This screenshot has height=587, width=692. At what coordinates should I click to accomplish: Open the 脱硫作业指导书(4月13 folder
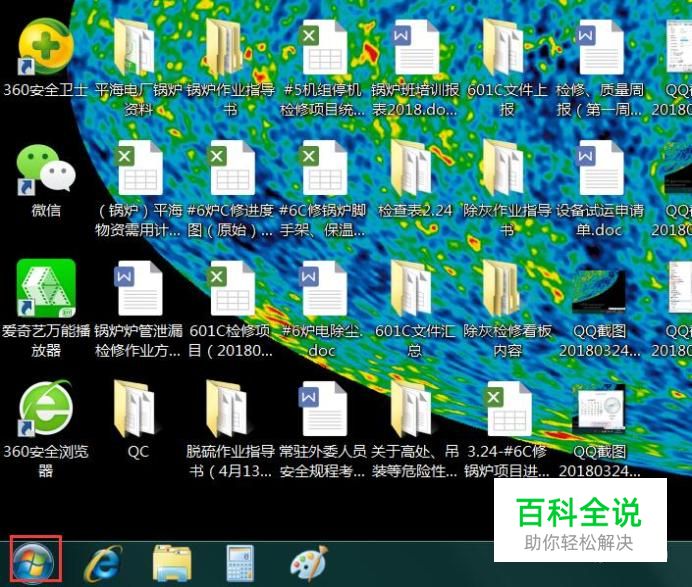pos(226,410)
